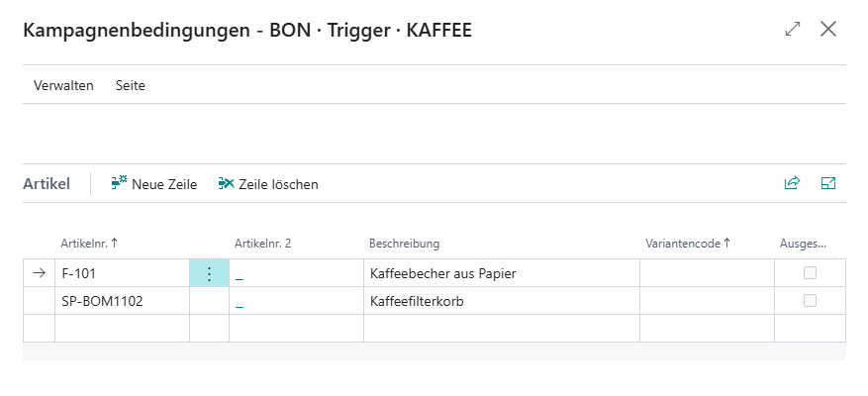Open the Seite menu
Screen dimensions: 868x396
pos(131,85)
